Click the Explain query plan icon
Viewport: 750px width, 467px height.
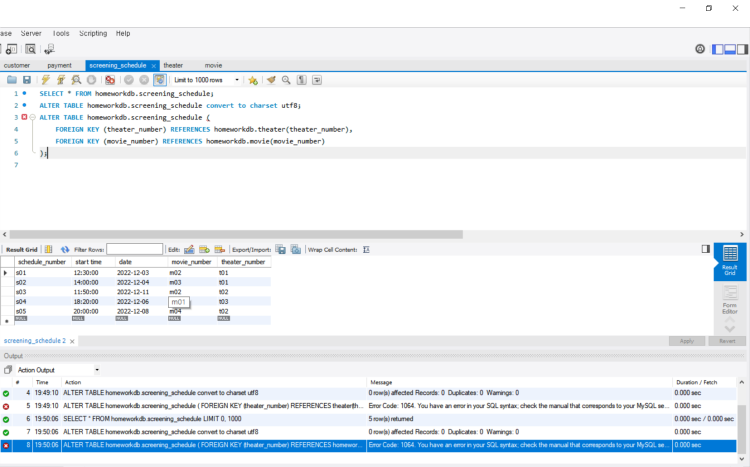[x=76, y=80]
